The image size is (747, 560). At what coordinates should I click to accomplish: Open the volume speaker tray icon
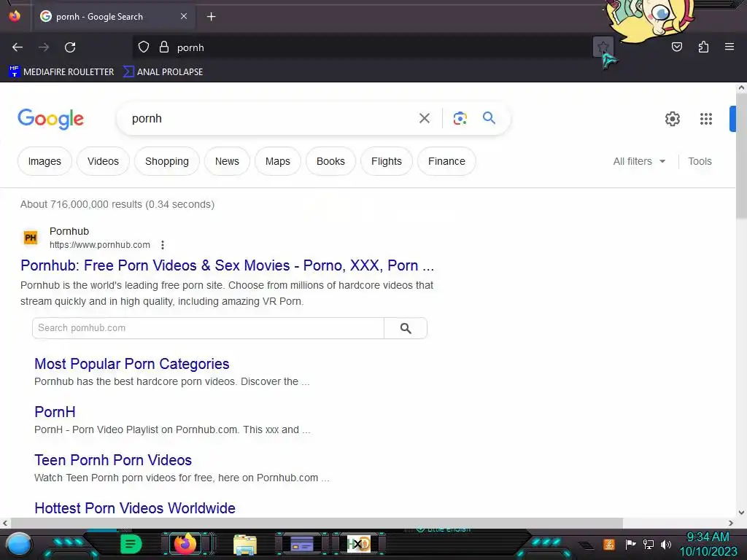point(665,544)
